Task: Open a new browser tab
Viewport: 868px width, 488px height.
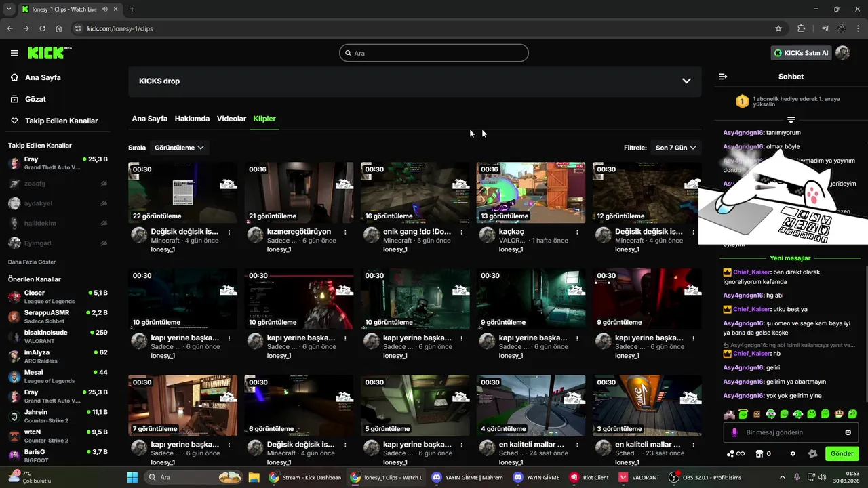Action: pyautogui.click(x=132, y=9)
